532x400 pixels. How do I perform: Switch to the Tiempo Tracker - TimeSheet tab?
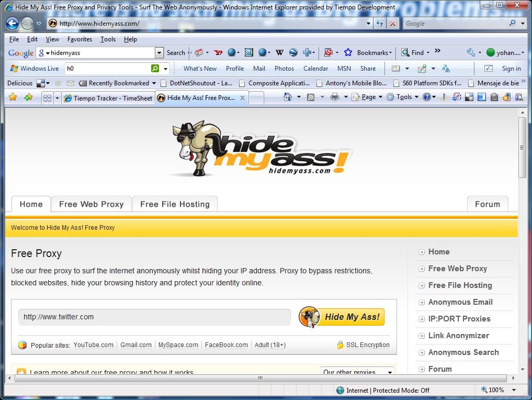[108, 98]
